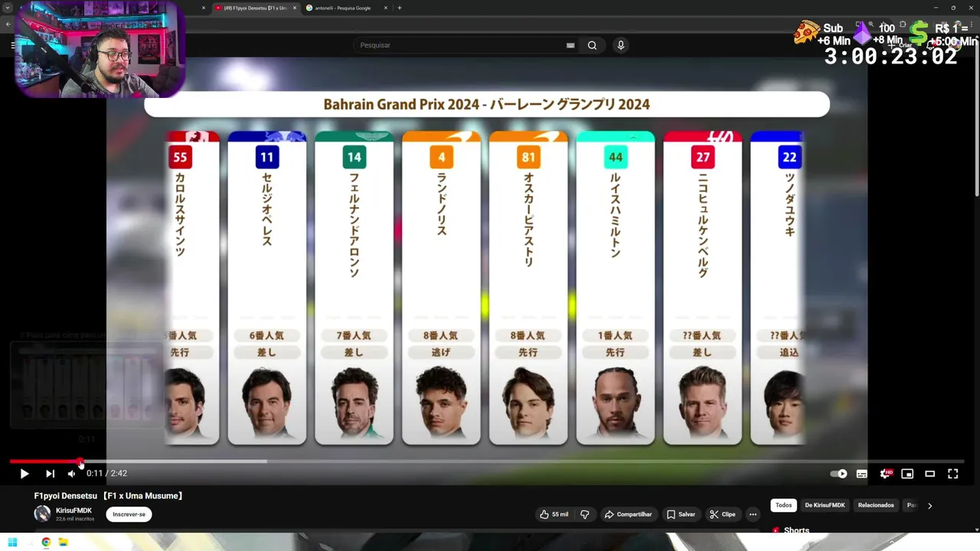Click driver card number 4
This screenshot has height=551, width=980.
441,288
